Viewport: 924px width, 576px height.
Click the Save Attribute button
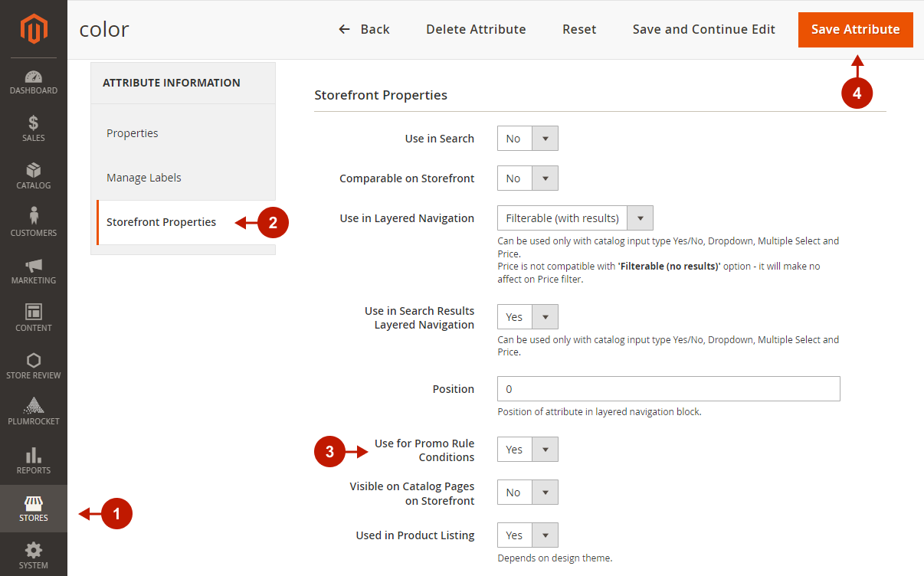click(855, 30)
